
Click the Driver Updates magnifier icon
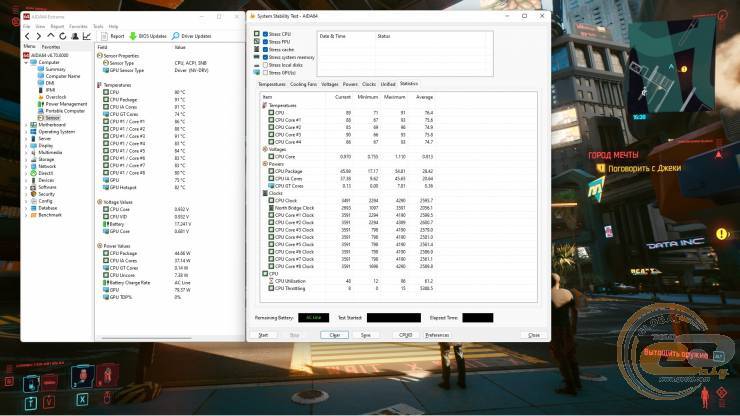[x=176, y=36]
